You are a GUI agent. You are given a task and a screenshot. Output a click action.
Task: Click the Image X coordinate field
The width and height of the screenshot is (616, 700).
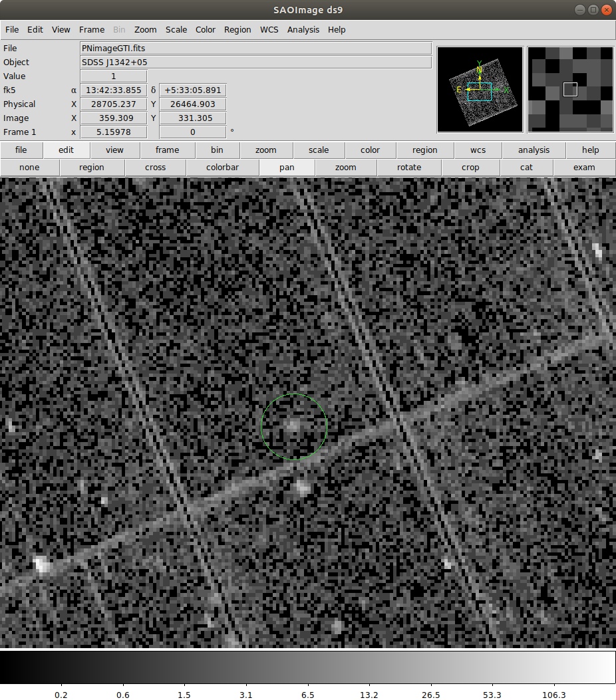[x=114, y=118]
